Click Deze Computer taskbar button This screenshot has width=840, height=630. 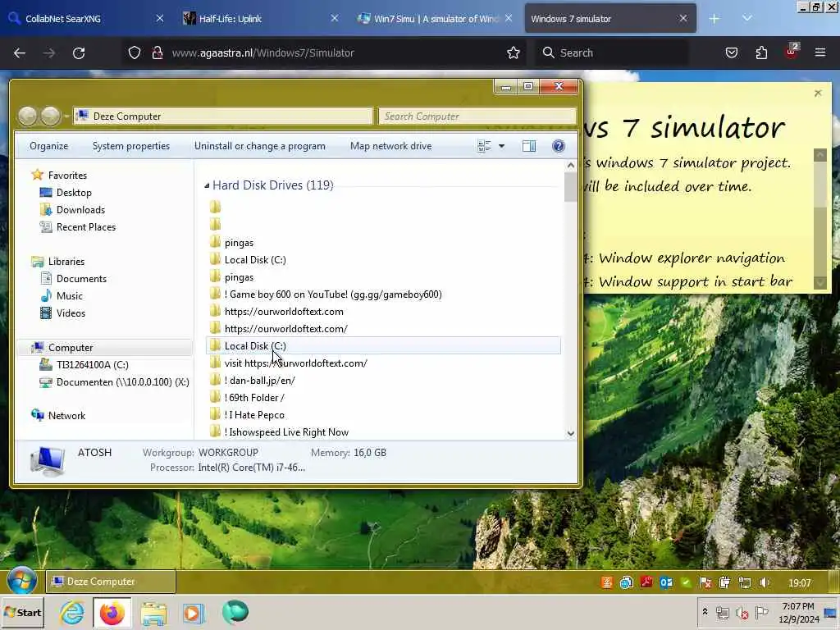(111, 582)
